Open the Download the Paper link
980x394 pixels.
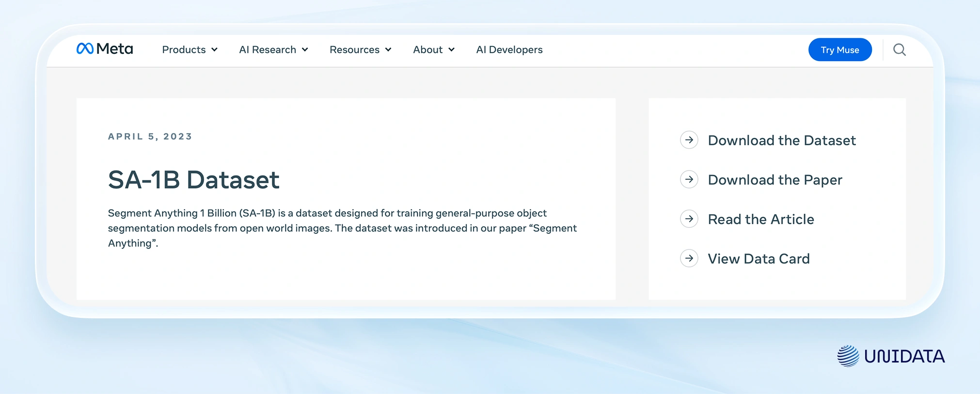(775, 180)
